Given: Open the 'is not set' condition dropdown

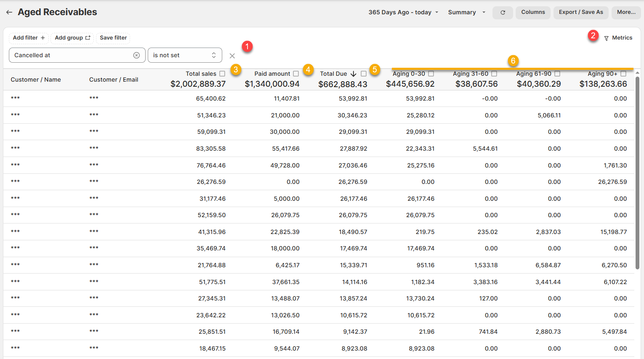Looking at the screenshot, I should pyautogui.click(x=185, y=55).
